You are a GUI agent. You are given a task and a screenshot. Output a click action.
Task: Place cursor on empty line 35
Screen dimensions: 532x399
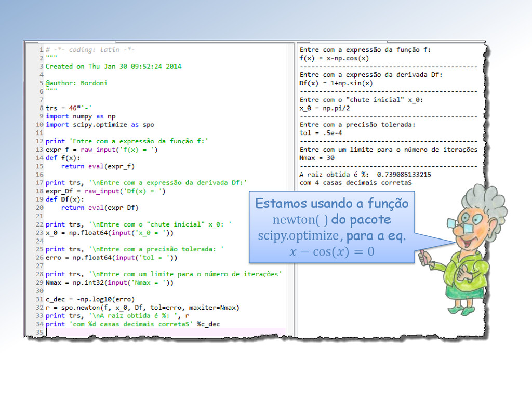(x=166, y=332)
